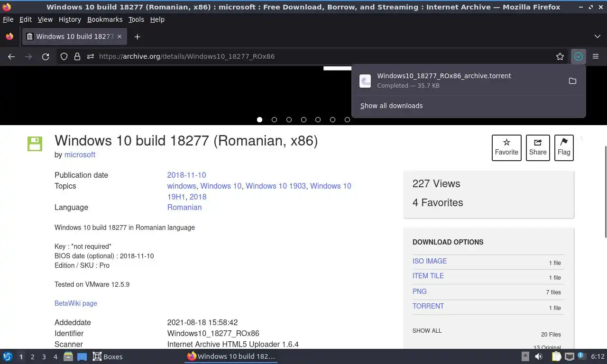Open a new tab
Screen dimensions: 607x364
[x=137, y=36]
